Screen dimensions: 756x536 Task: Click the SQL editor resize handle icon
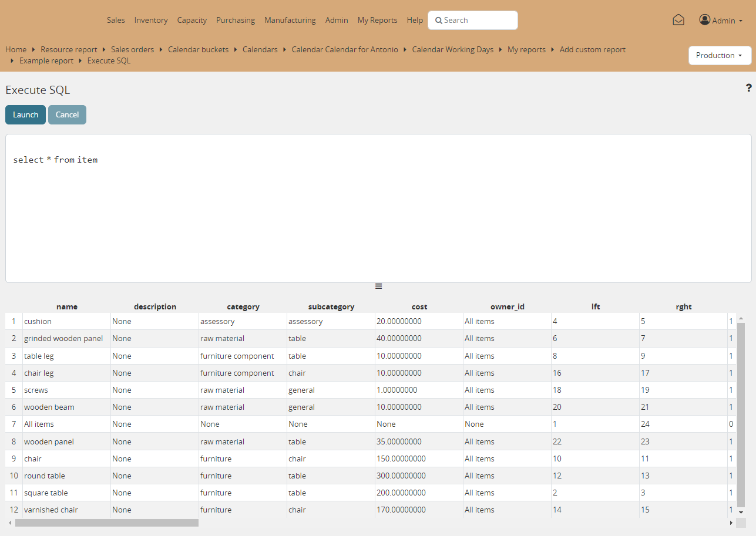point(378,286)
